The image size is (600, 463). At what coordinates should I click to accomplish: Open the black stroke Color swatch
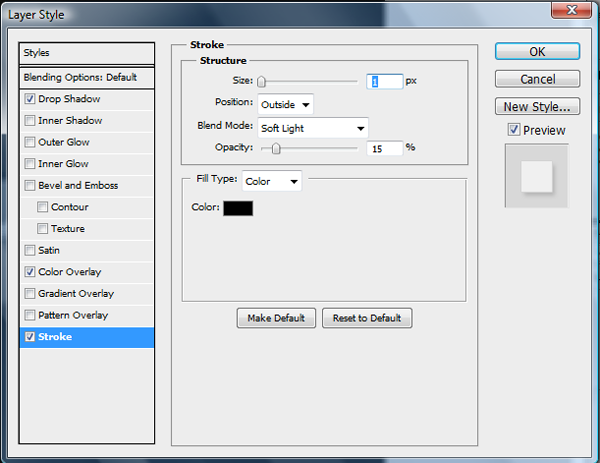(x=238, y=208)
